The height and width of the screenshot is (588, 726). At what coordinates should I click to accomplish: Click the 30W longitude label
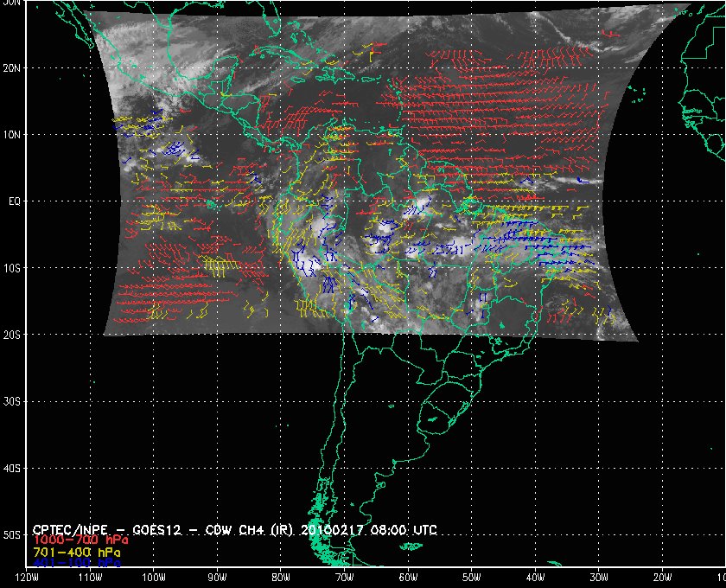click(x=599, y=578)
